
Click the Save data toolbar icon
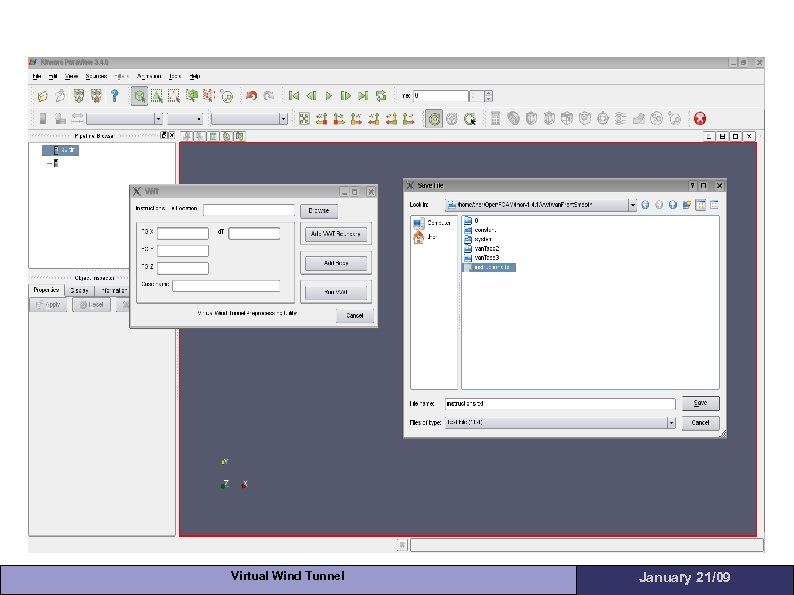tap(60, 96)
